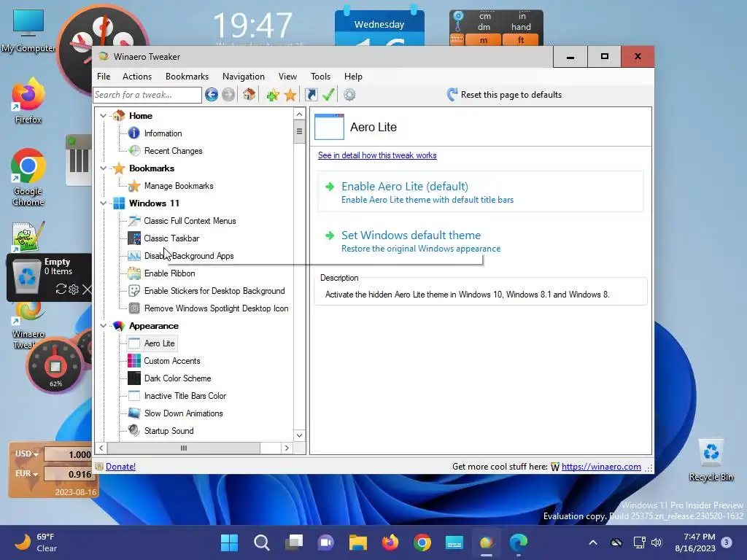Click the Back navigation arrow in toolbar

(x=212, y=95)
